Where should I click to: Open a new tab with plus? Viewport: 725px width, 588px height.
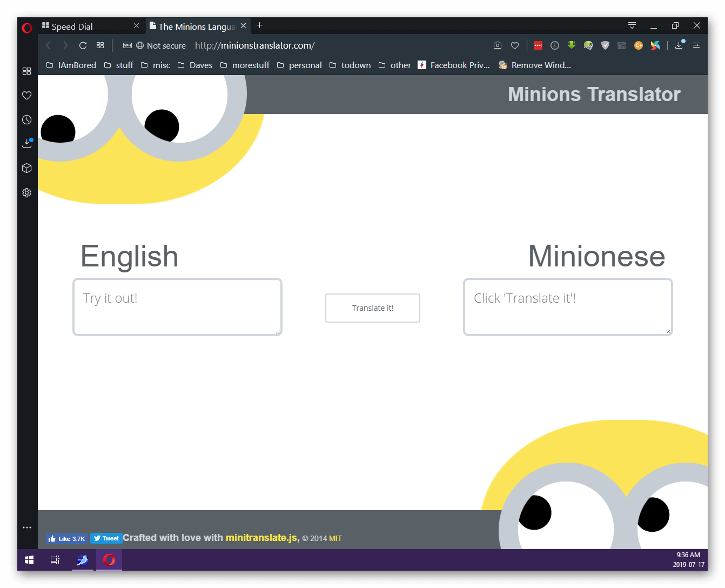click(x=260, y=25)
